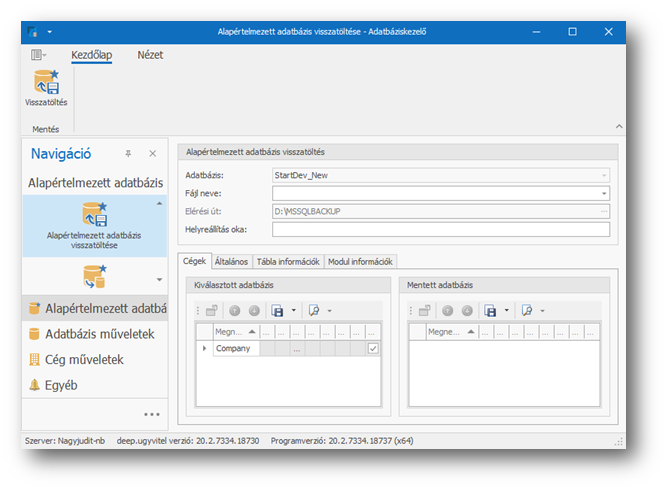Close the Navigáció panel
The width and height of the screenshot is (668, 491).
click(x=152, y=154)
